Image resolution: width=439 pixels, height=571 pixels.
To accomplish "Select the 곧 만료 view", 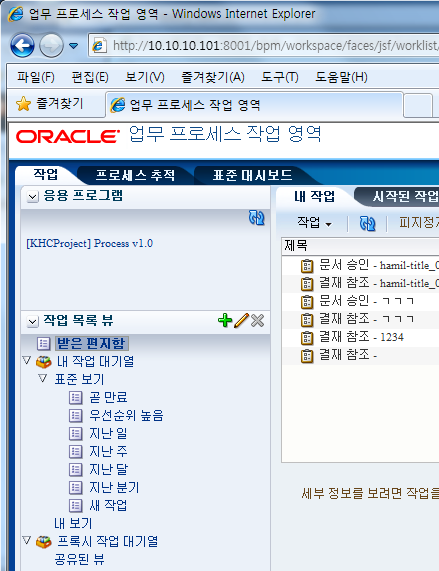I will [108, 397].
